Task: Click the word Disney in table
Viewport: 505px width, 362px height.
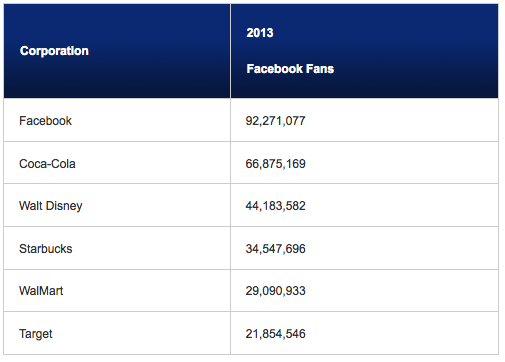Action: (64, 206)
